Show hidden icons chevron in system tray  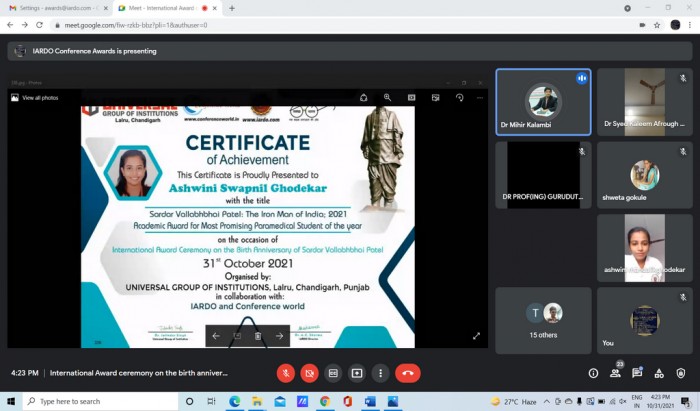546,402
